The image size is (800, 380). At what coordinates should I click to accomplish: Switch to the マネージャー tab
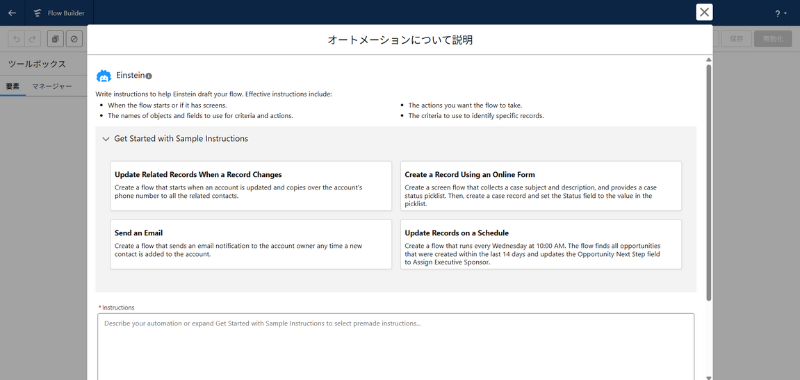coord(52,86)
